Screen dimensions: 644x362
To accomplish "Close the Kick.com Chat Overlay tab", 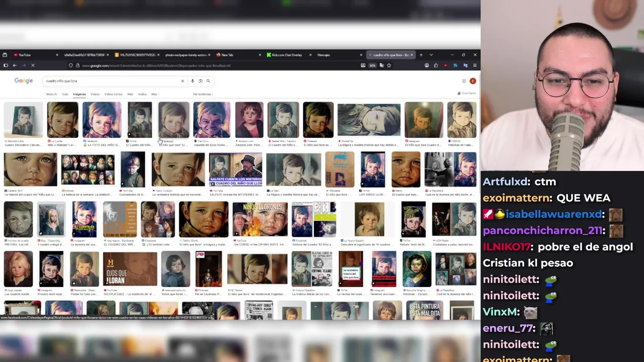I will (310, 55).
